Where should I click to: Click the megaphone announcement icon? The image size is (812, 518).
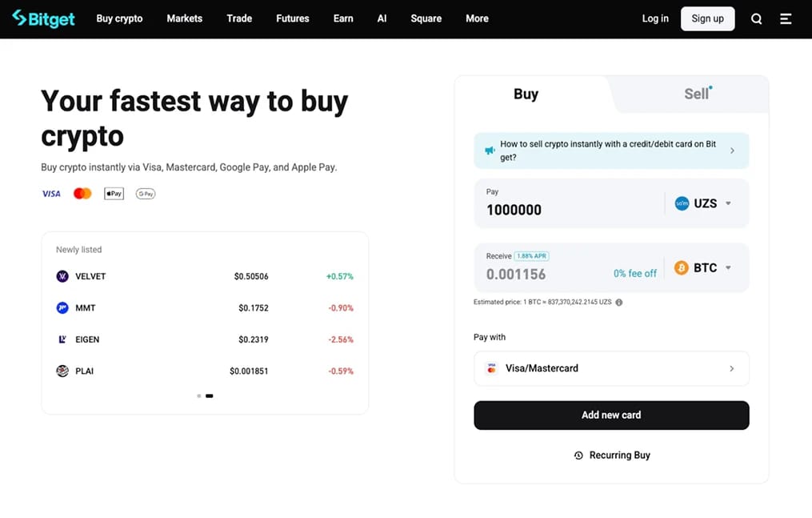[x=490, y=151]
